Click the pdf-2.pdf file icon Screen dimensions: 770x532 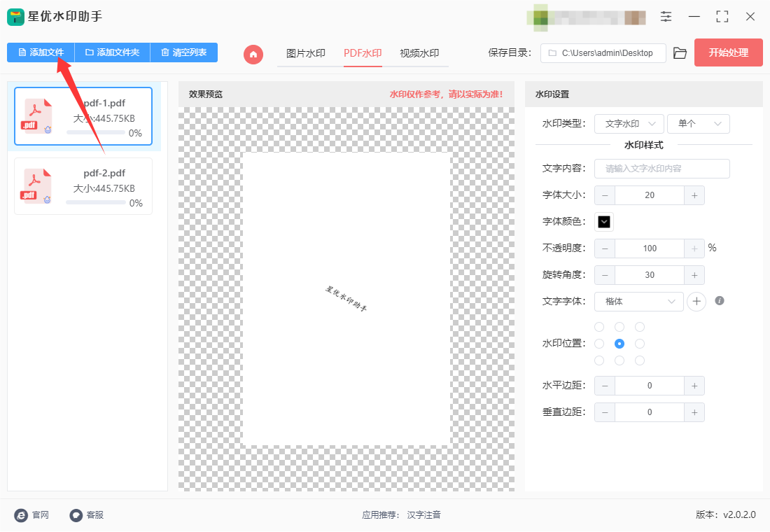(x=36, y=186)
